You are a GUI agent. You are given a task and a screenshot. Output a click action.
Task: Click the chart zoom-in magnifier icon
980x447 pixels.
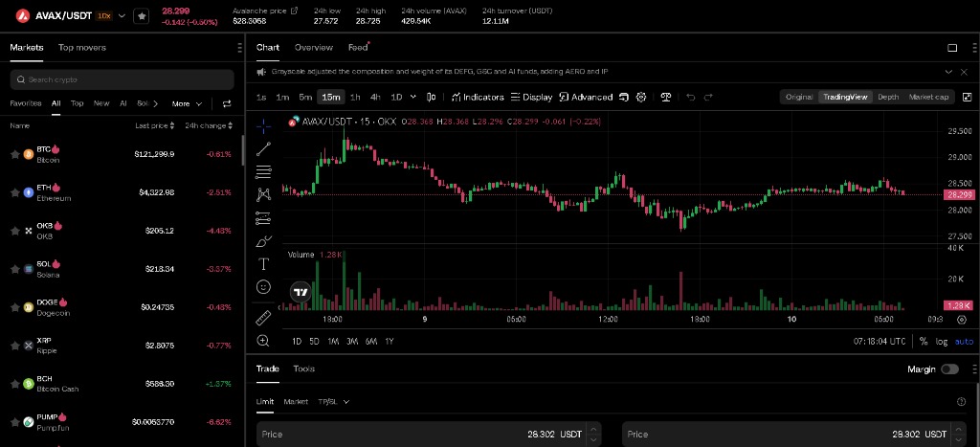pos(264,341)
